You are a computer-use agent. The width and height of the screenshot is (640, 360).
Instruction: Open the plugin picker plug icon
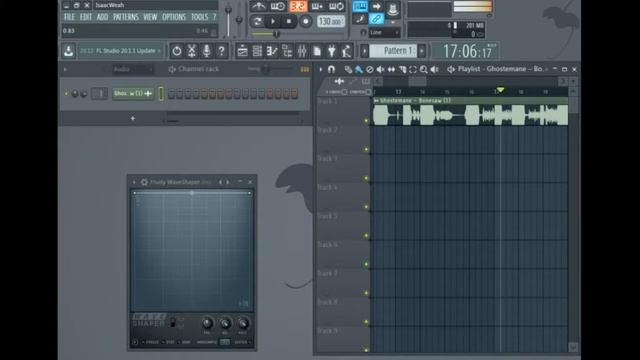point(332,51)
